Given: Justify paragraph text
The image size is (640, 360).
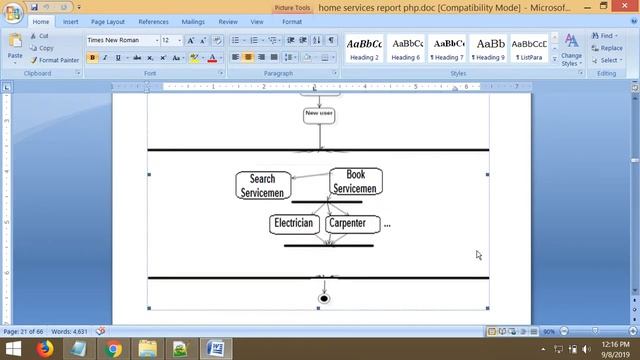Looking at the screenshot, I should click(x=274, y=58).
